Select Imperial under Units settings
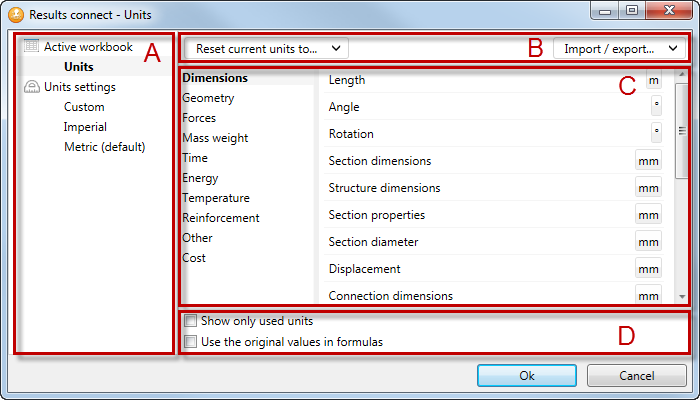Screen dimensions: 700x400 (85, 127)
